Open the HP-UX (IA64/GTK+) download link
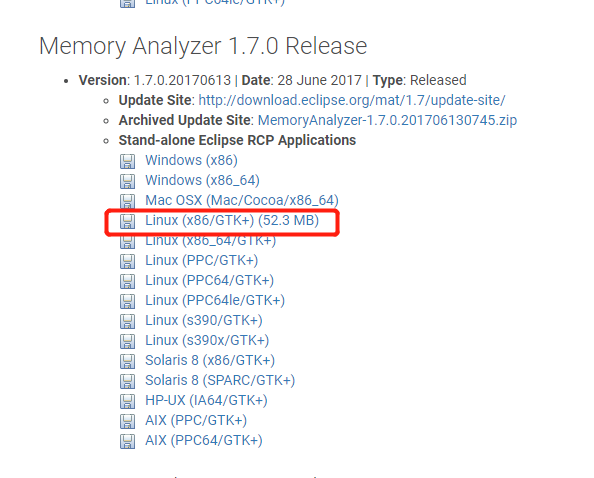This screenshot has width=594, height=478. click(206, 401)
